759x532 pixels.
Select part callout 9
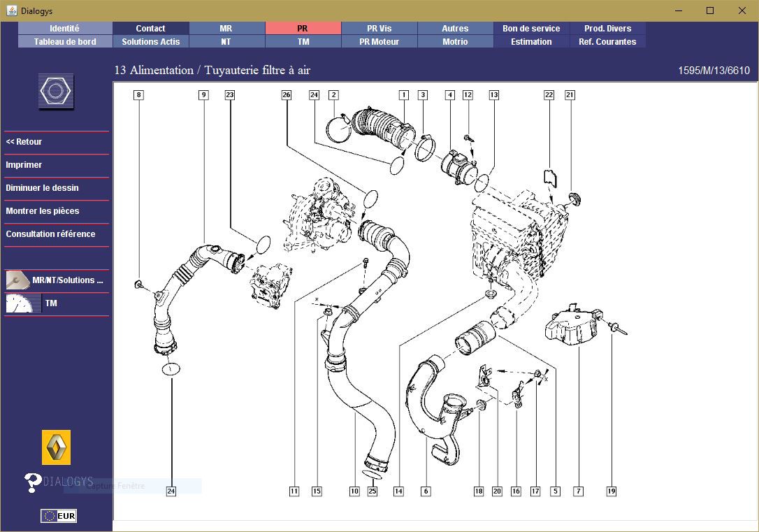pyautogui.click(x=204, y=95)
